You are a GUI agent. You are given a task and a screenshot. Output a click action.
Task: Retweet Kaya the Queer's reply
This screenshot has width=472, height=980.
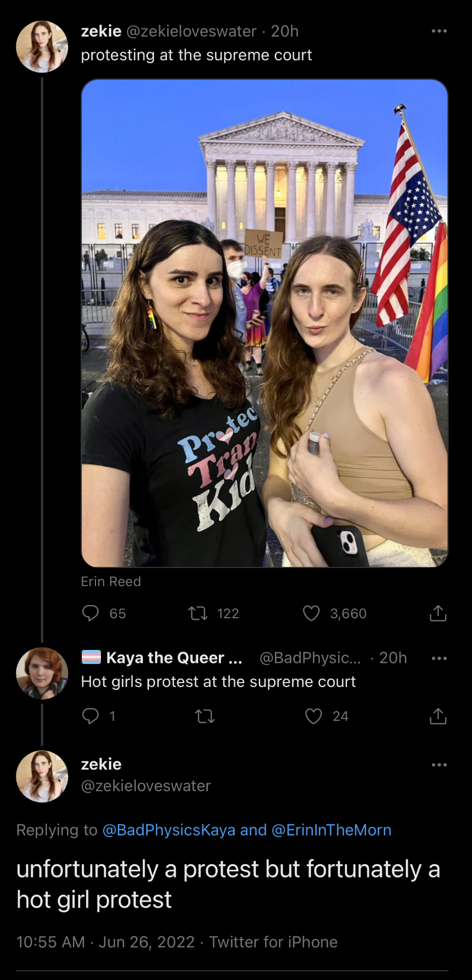click(205, 715)
